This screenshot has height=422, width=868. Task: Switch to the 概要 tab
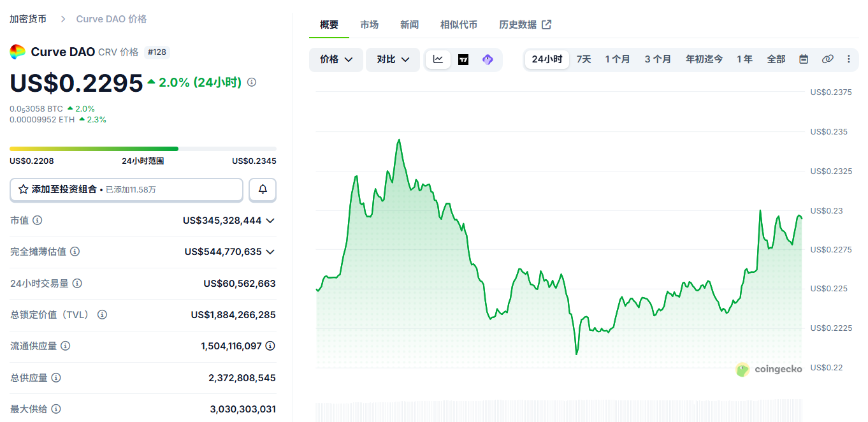pyautogui.click(x=329, y=24)
